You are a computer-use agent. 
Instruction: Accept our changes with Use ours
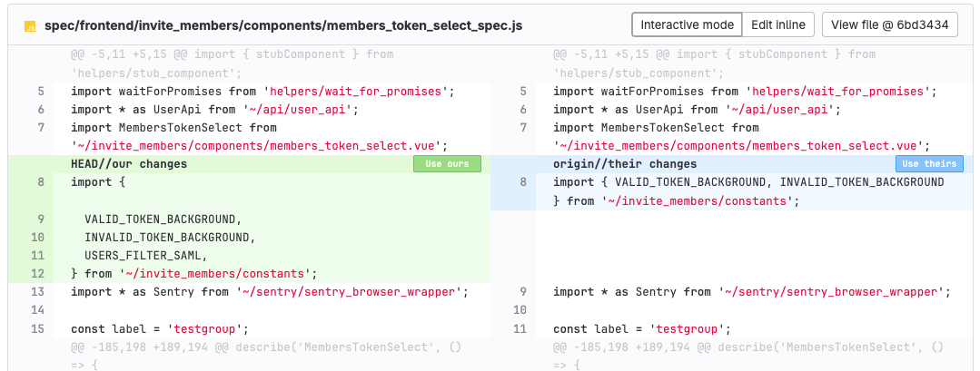(447, 164)
